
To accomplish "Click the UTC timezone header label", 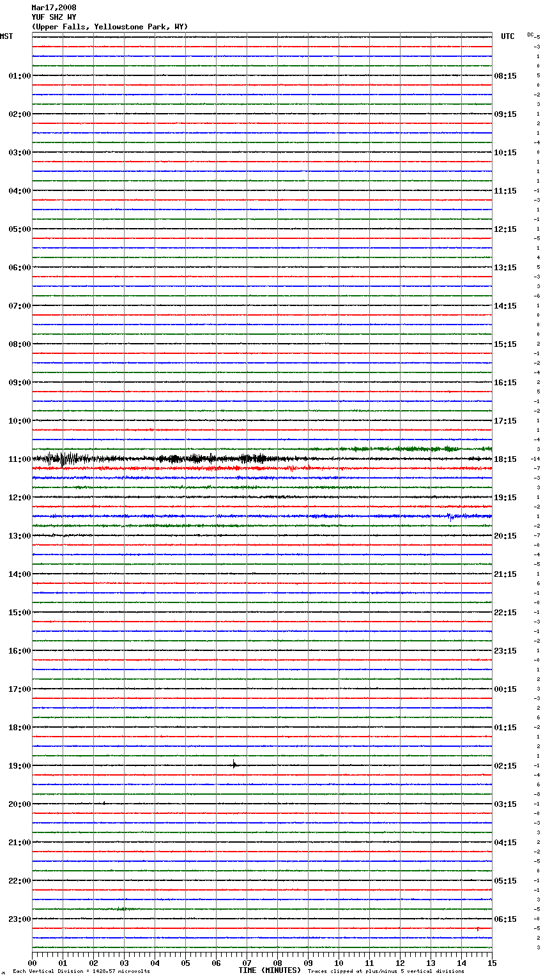I will (x=508, y=36).
